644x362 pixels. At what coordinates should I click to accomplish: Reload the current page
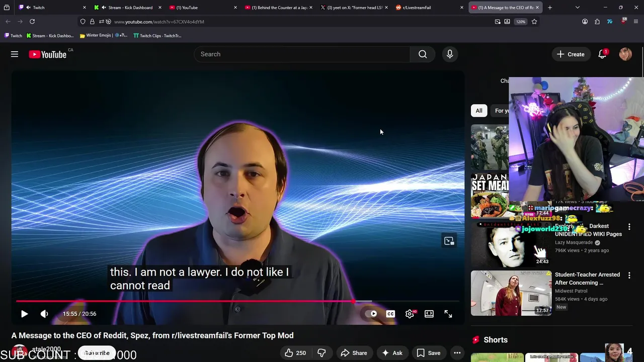[x=32, y=22]
